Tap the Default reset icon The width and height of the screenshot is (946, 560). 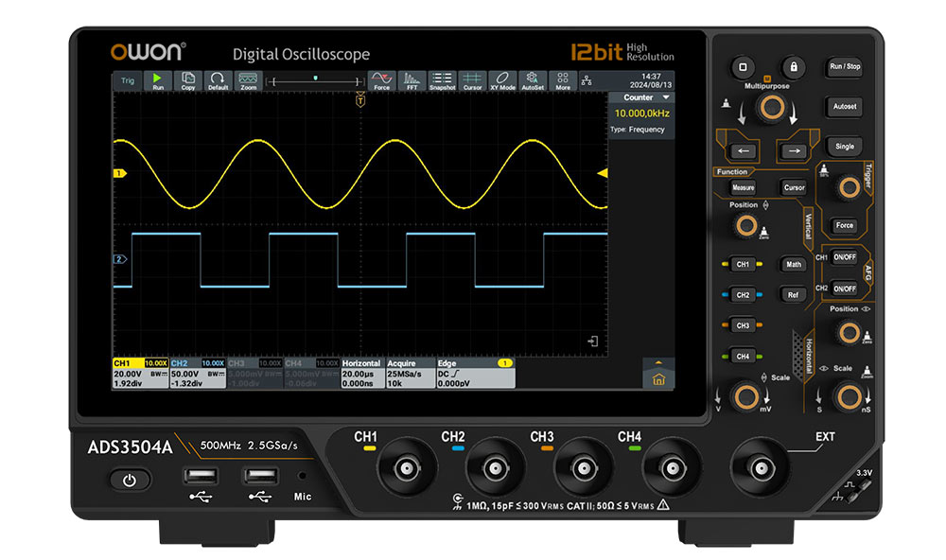218,80
